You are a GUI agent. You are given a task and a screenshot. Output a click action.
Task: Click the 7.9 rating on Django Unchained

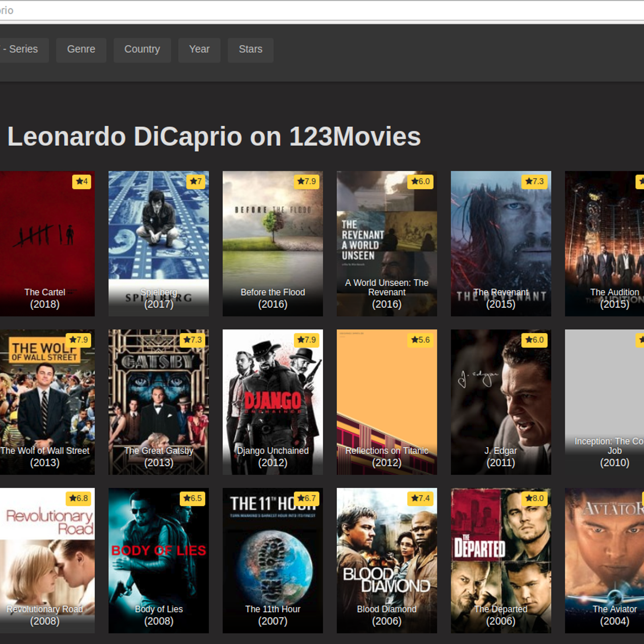pos(307,340)
